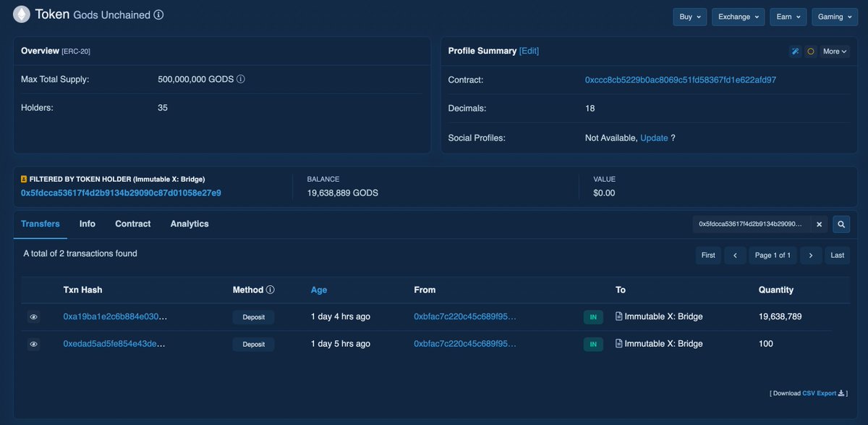Expand the More menu in Profile Summary
868x425 pixels.
835,51
